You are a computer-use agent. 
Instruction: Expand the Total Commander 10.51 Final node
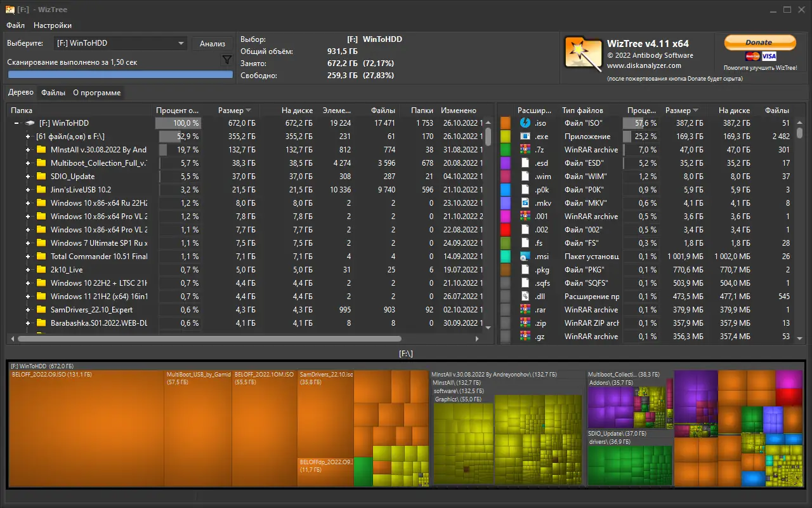(28, 257)
